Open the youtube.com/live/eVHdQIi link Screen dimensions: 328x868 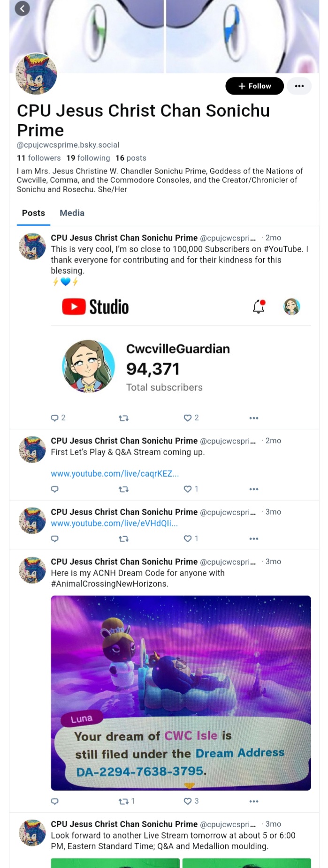(114, 523)
